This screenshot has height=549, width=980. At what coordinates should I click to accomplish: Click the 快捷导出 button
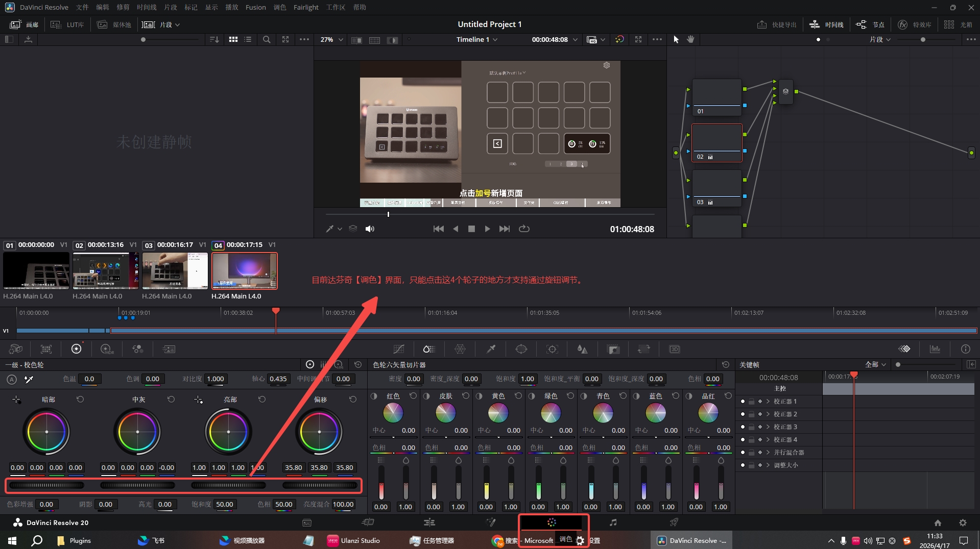(776, 24)
